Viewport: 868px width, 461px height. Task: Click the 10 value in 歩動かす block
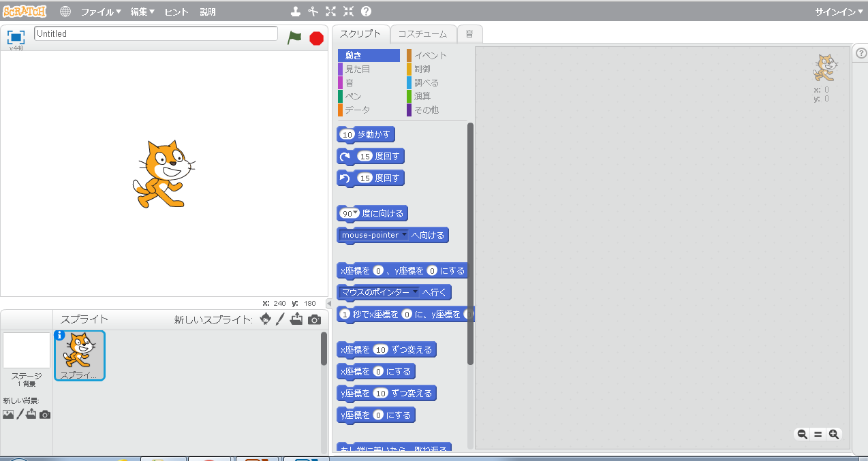coord(347,135)
